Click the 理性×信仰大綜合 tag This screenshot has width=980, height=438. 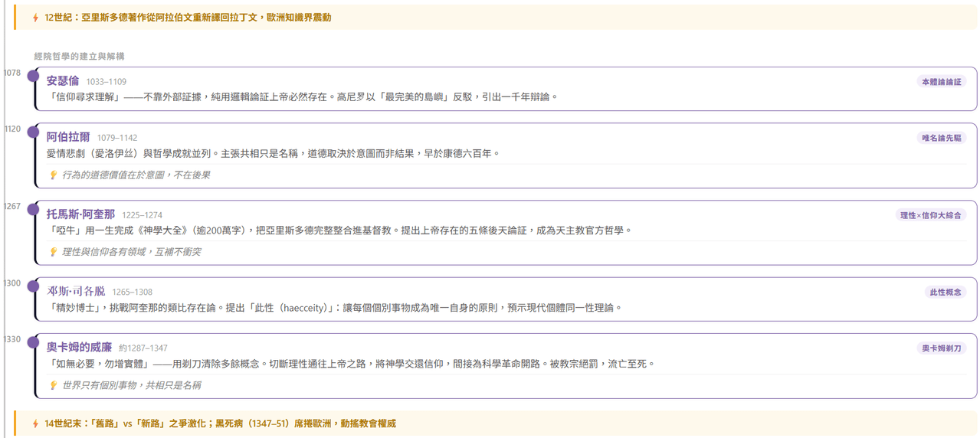pos(931,215)
